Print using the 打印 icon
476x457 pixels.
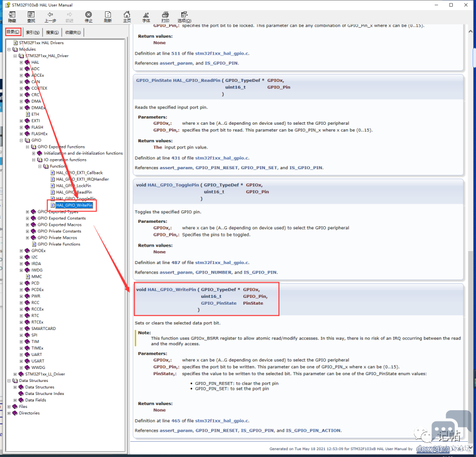pyautogui.click(x=165, y=17)
